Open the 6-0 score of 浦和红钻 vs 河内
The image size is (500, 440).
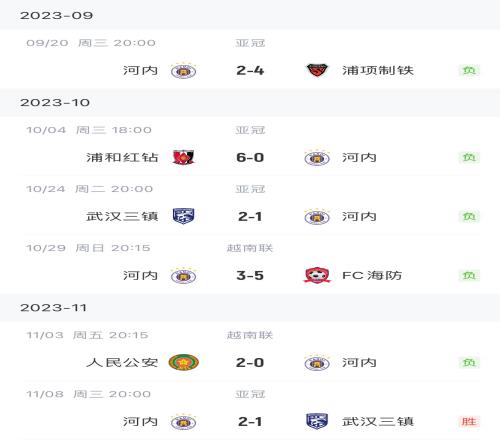(250, 157)
